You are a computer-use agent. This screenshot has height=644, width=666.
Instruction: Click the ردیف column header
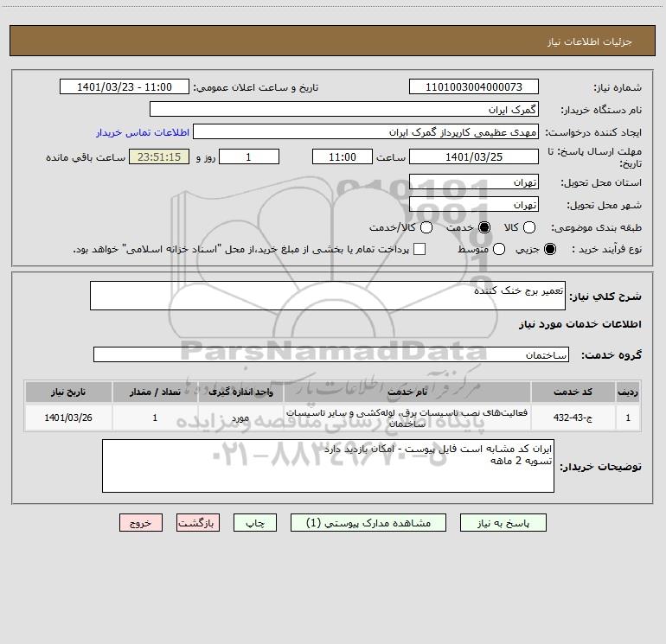(x=628, y=392)
